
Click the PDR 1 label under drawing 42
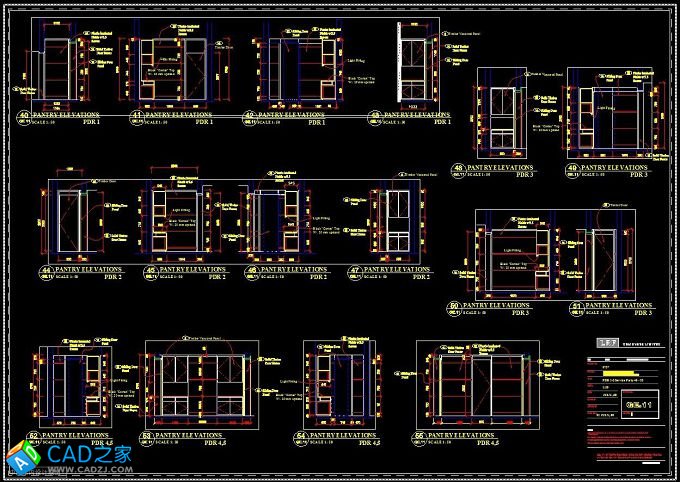317,123
